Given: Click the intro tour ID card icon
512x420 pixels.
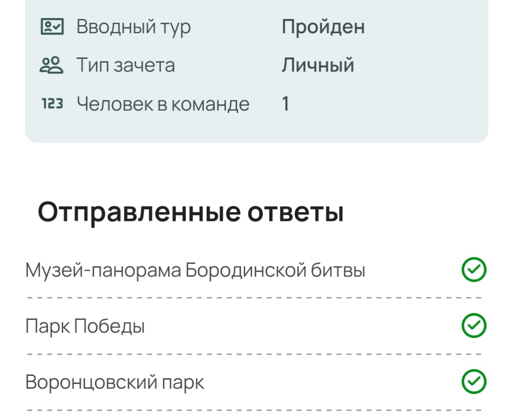Looking at the screenshot, I should point(52,27).
